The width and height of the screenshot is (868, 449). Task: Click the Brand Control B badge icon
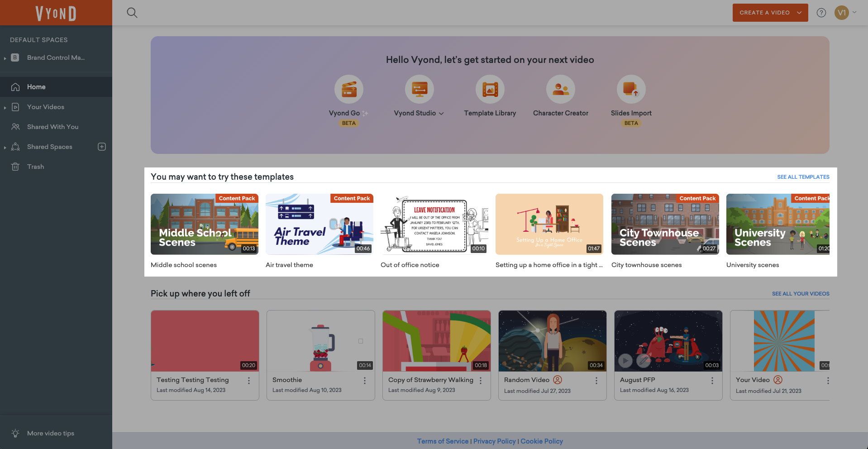(x=15, y=57)
